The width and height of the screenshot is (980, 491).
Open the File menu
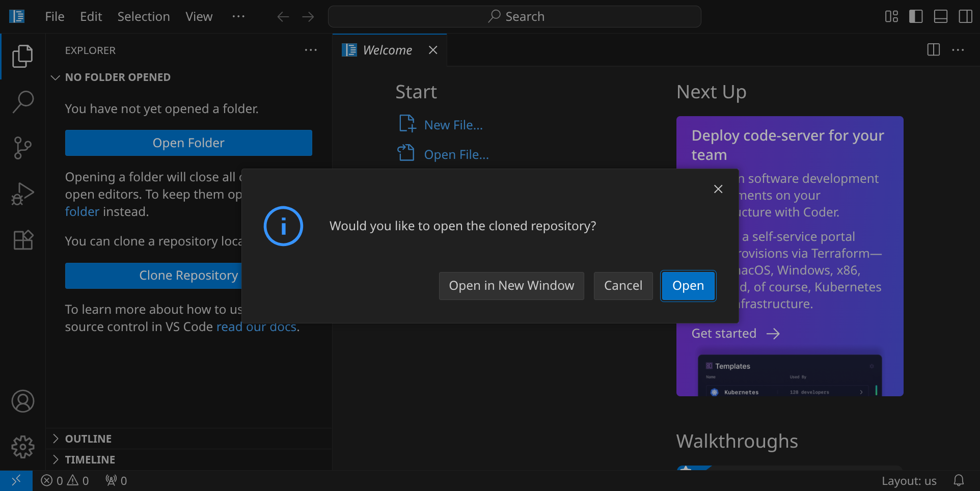click(x=55, y=17)
